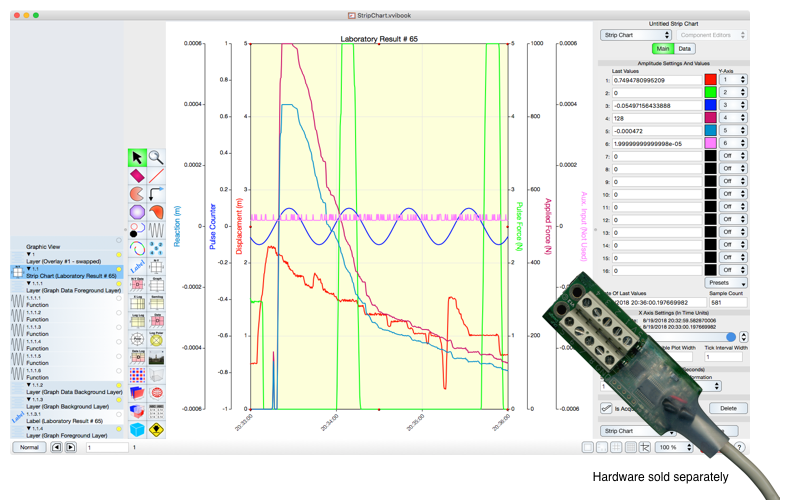This screenshot has height=500, width=800.
Task: Open the 100 % zoom dropdown
Action: pyautogui.click(x=674, y=447)
